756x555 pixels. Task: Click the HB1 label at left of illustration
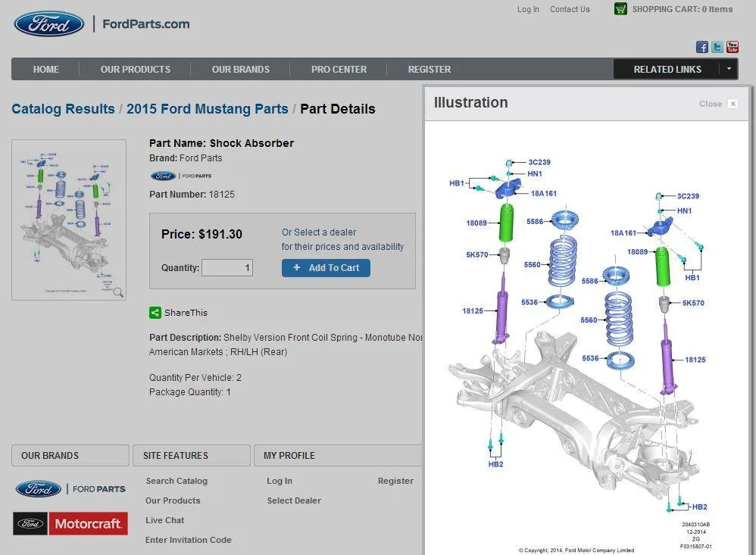click(456, 183)
